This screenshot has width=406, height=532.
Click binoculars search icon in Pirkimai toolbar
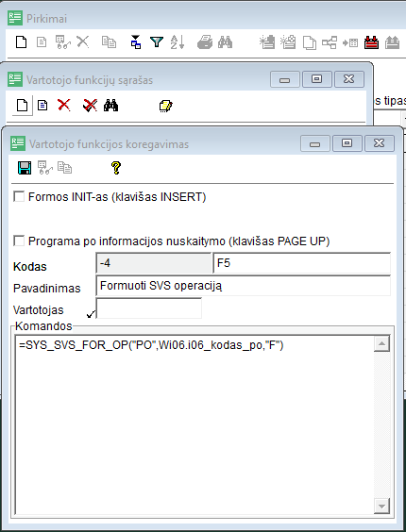(x=225, y=42)
